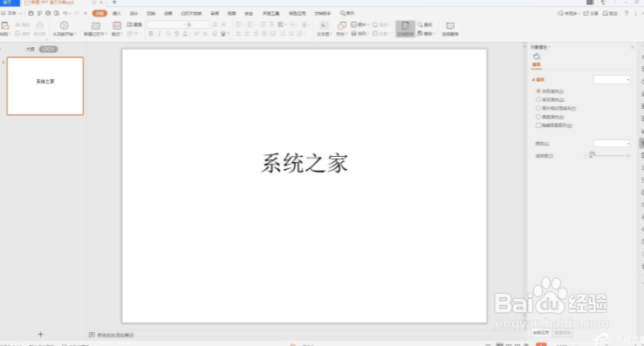The image size is (644, 346).
Task: Apply Superscript formatting
Action: (x=196, y=34)
